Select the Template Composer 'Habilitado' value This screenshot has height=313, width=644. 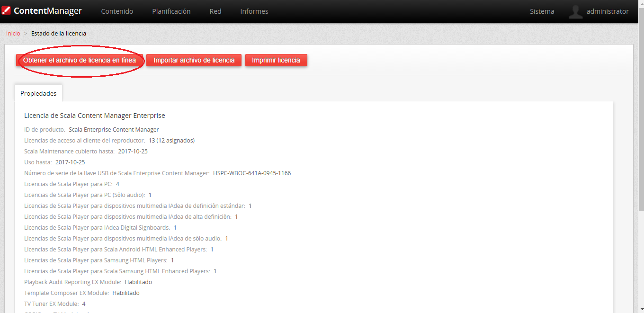click(126, 293)
